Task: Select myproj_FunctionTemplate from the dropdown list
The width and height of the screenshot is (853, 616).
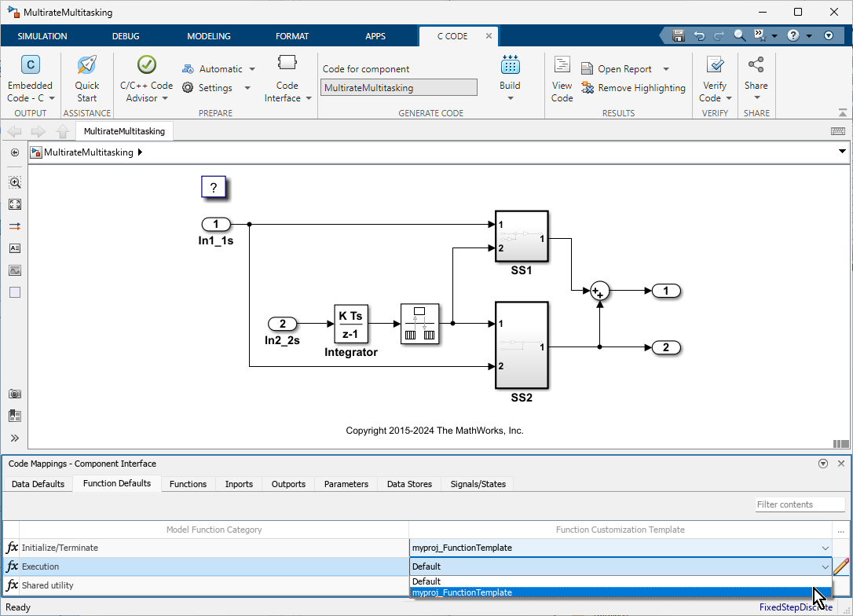Action: pyautogui.click(x=462, y=593)
